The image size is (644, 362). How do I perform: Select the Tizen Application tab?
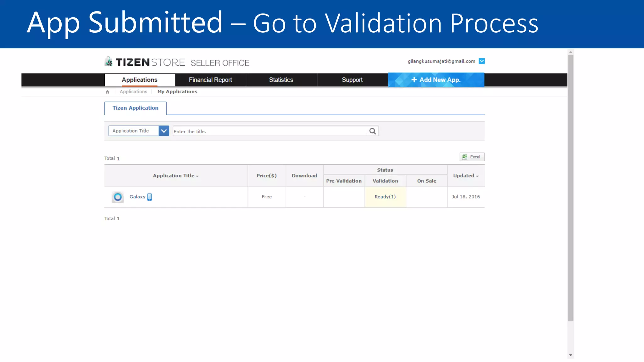pos(136,108)
